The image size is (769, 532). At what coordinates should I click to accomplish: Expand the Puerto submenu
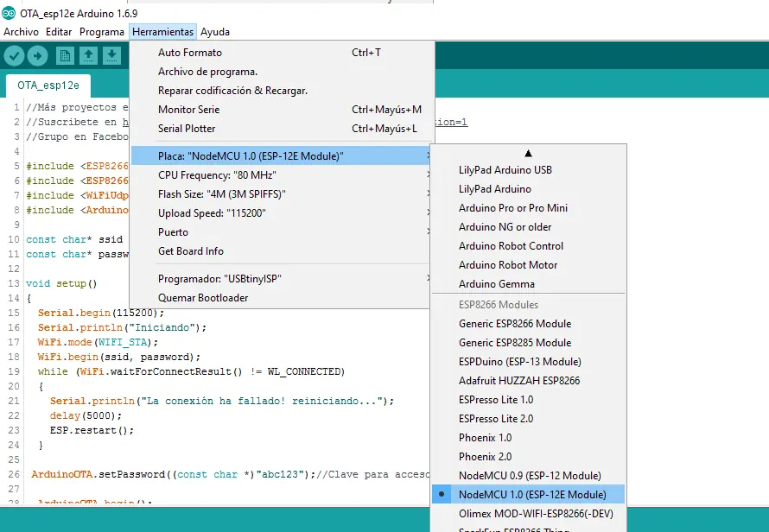[x=280, y=232]
